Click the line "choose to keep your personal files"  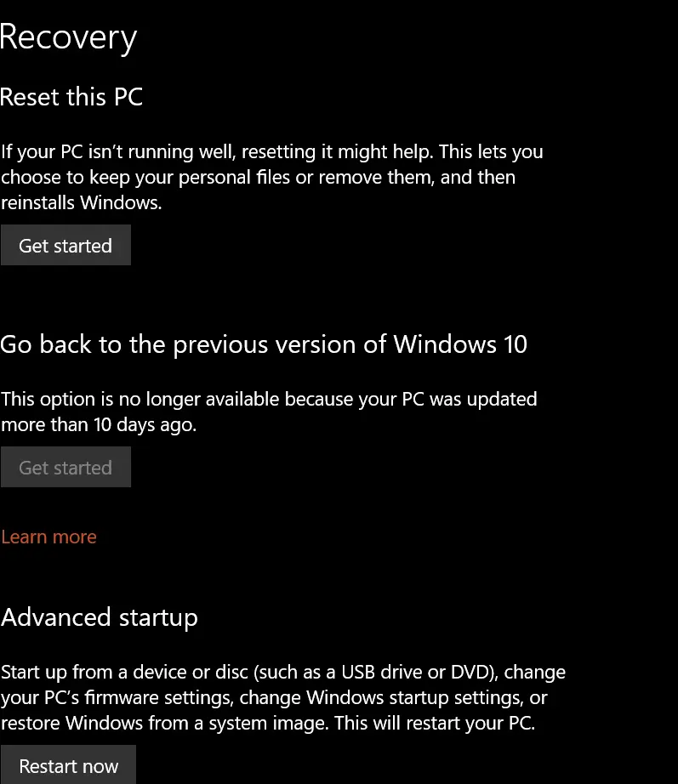pyautogui.click(x=258, y=177)
